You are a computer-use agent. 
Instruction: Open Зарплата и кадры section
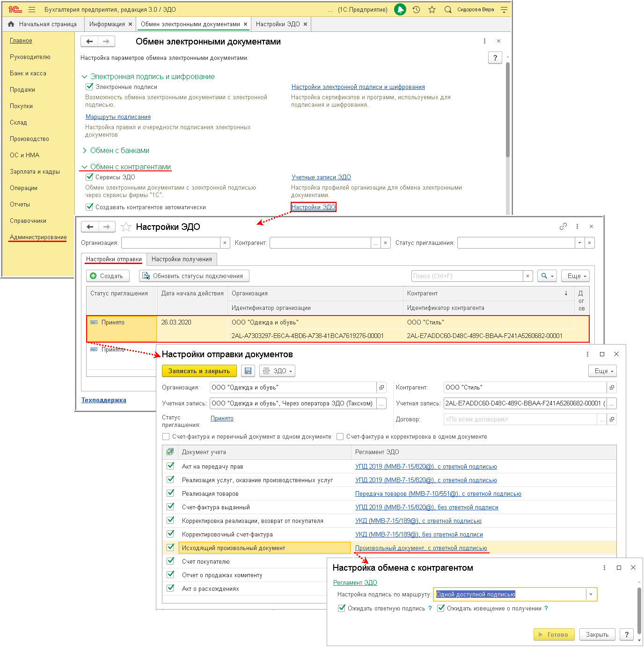click(x=35, y=172)
